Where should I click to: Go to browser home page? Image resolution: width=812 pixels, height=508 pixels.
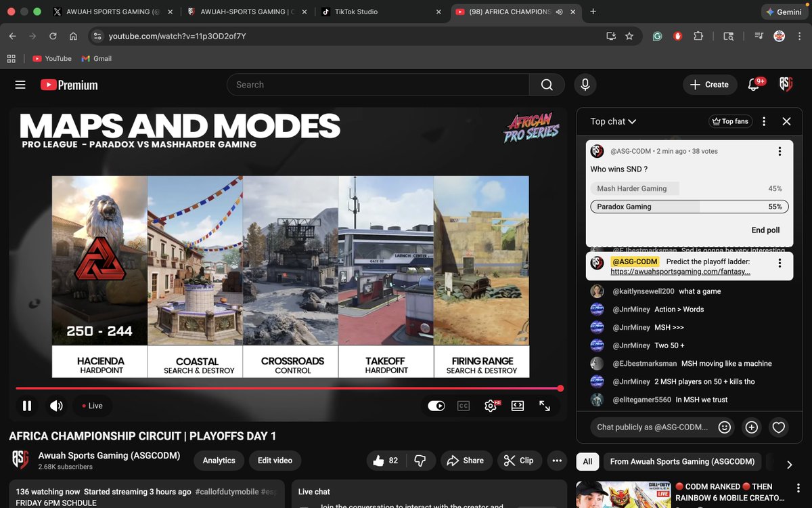[73, 36]
